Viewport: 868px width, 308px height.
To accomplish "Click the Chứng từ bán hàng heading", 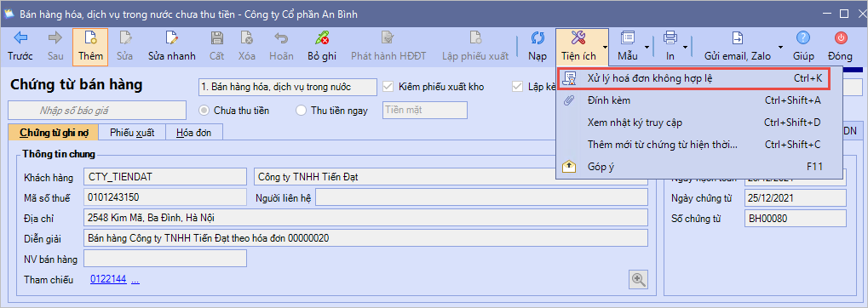I will [77, 84].
